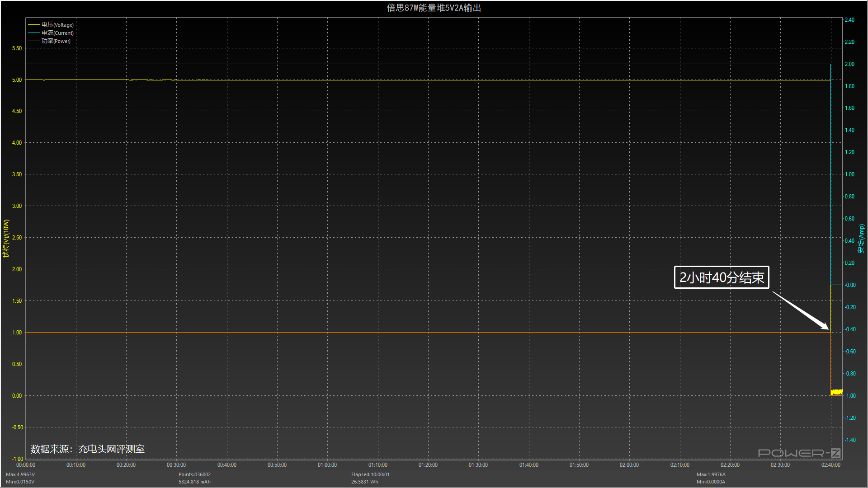Click the POWER-Z logo watermark
The image size is (868, 488).
[799, 453]
